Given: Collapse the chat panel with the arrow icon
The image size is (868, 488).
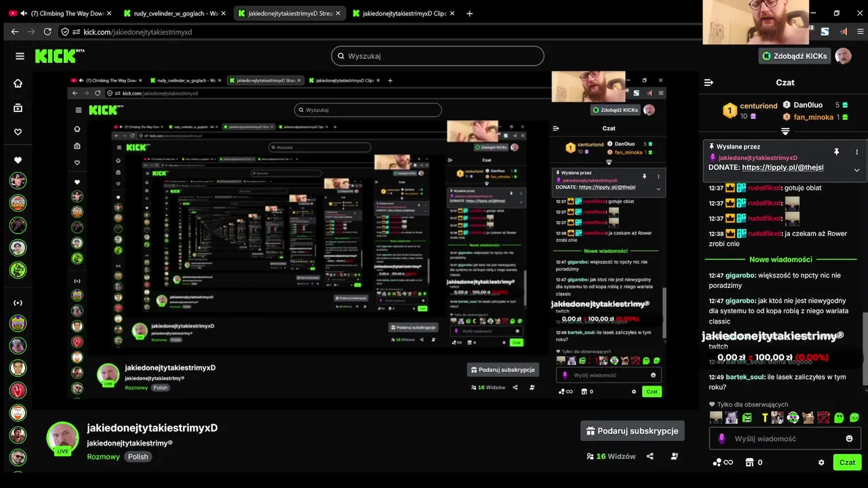Looking at the screenshot, I should click(x=709, y=83).
